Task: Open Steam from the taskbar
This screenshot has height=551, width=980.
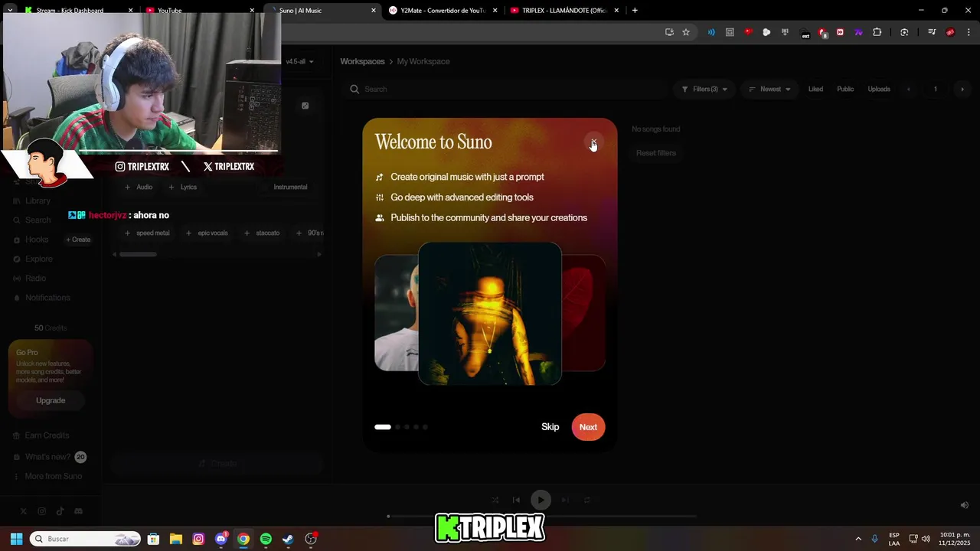Action: tap(288, 539)
